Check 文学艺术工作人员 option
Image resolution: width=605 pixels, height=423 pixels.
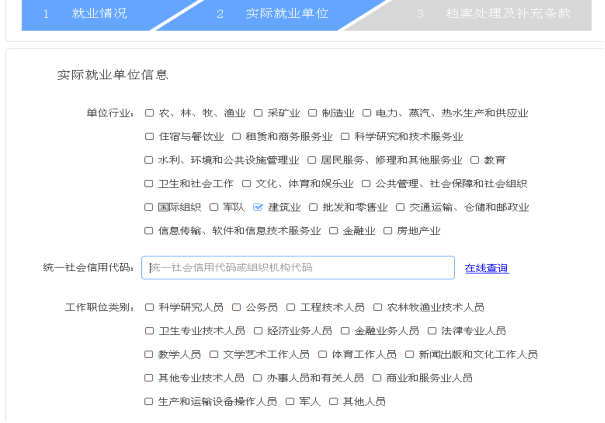click(214, 354)
